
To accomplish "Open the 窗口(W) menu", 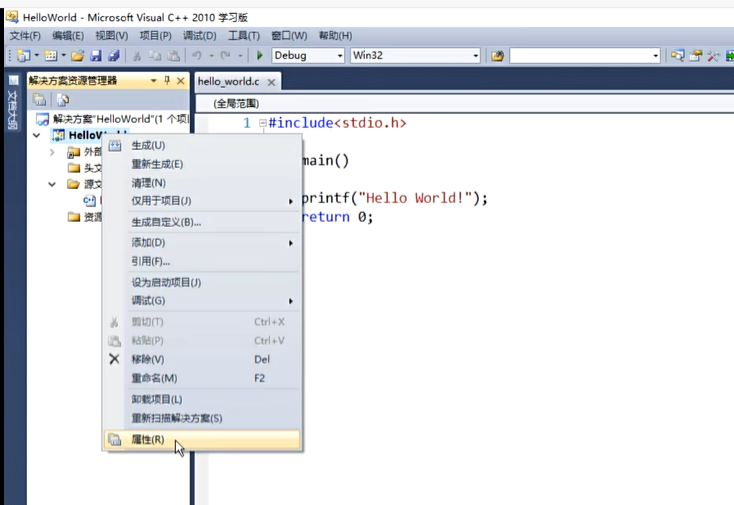I will pos(289,36).
